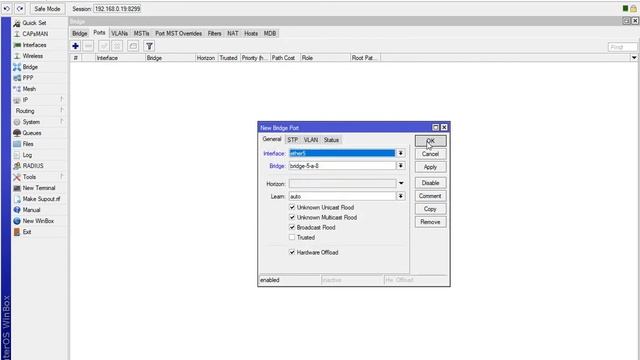Toggle Broadcast Flood checkbox
Screen dimensions: 640x360
pos(292,227)
